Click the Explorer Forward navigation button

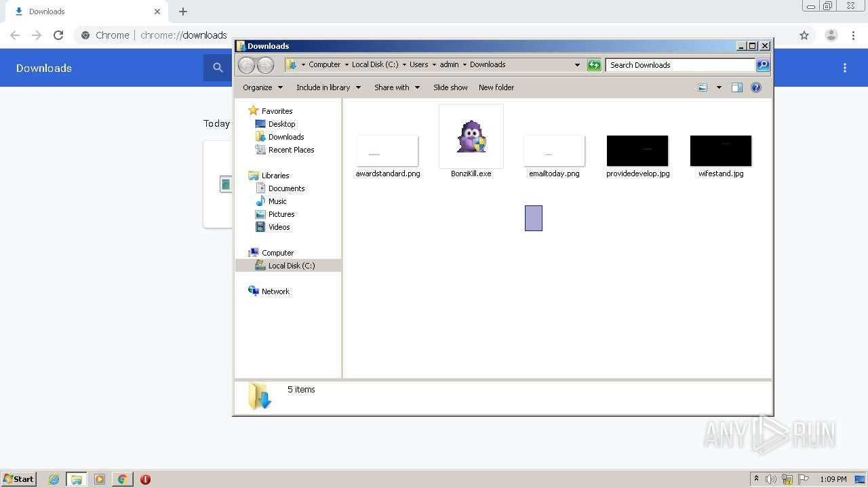point(265,65)
